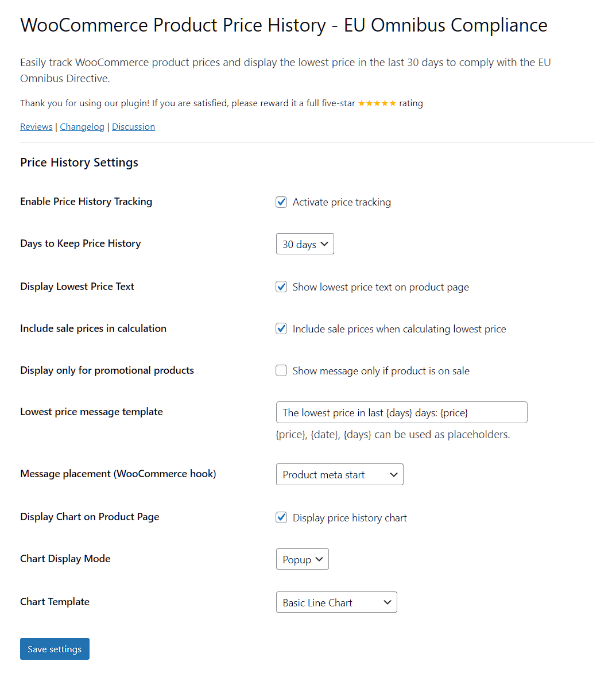This screenshot has width=616, height=677.
Task: Open the 30 days dropdown
Action: click(305, 244)
